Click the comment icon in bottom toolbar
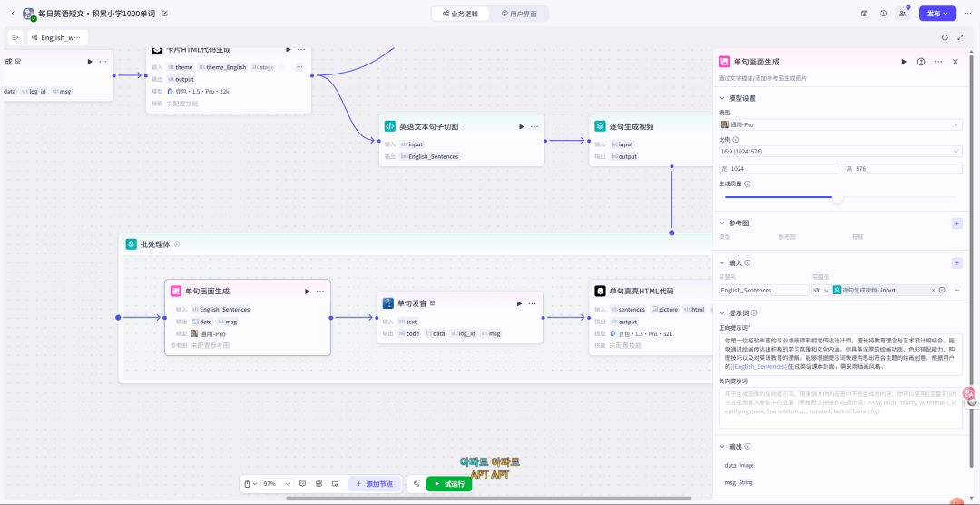 [x=302, y=484]
